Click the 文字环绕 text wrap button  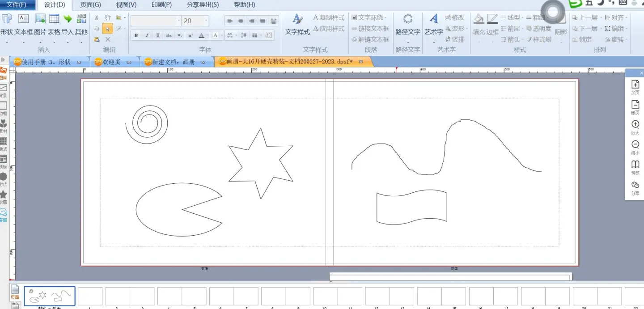click(x=369, y=17)
